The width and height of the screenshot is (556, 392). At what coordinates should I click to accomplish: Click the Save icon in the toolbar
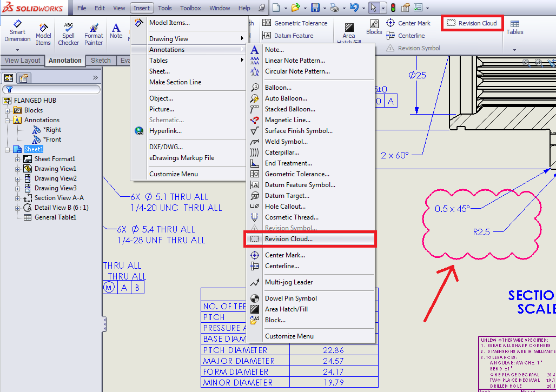click(x=315, y=8)
